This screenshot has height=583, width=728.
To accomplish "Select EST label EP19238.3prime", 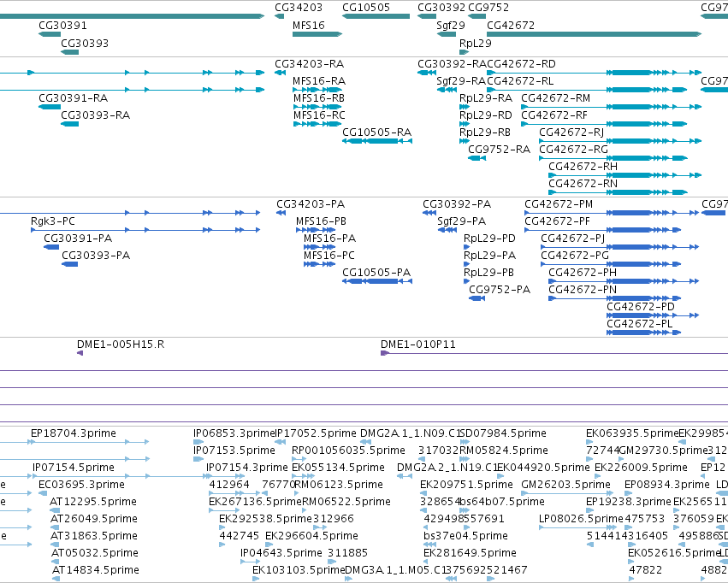I will pyautogui.click(x=629, y=502).
